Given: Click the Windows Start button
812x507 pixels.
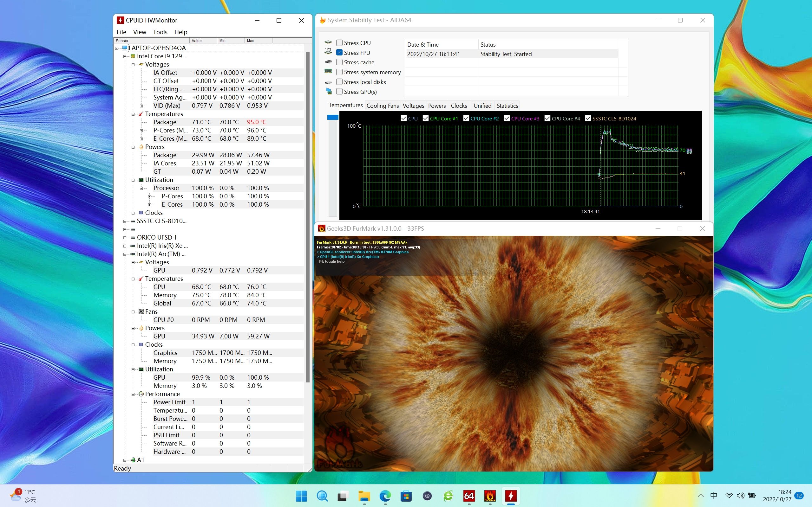Looking at the screenshot, I should (x=301, y=496).
